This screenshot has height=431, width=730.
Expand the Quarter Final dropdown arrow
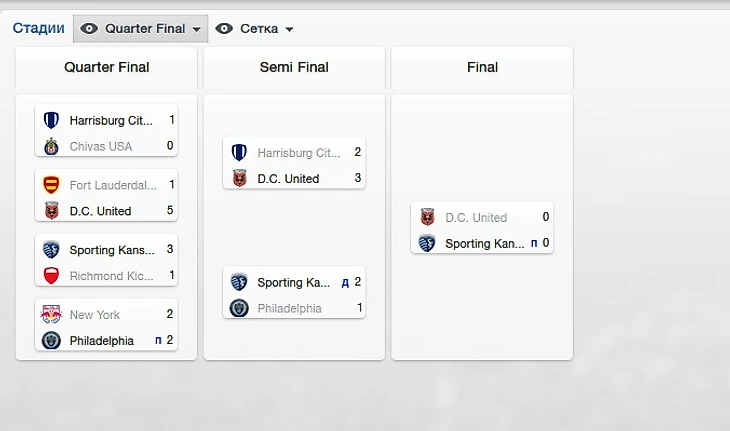pos(197,30)
